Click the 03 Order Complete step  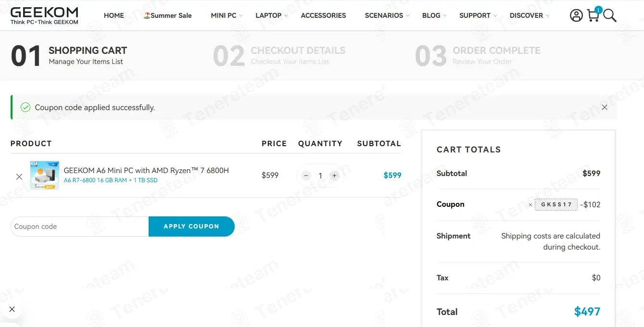pos(478,56)
